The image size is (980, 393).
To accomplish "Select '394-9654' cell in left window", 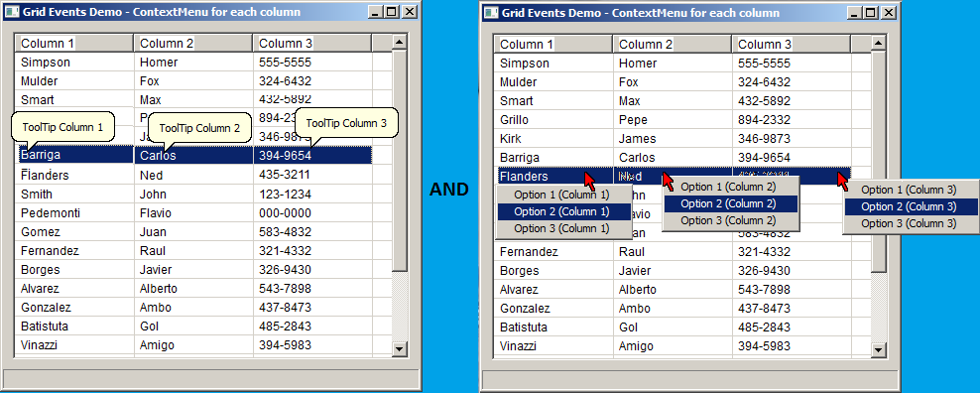I will (x=312, y=155).
